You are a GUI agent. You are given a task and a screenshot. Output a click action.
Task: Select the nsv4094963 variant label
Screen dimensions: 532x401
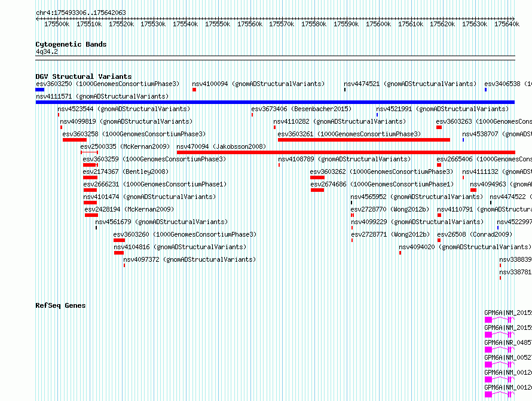tap(501, 184)
